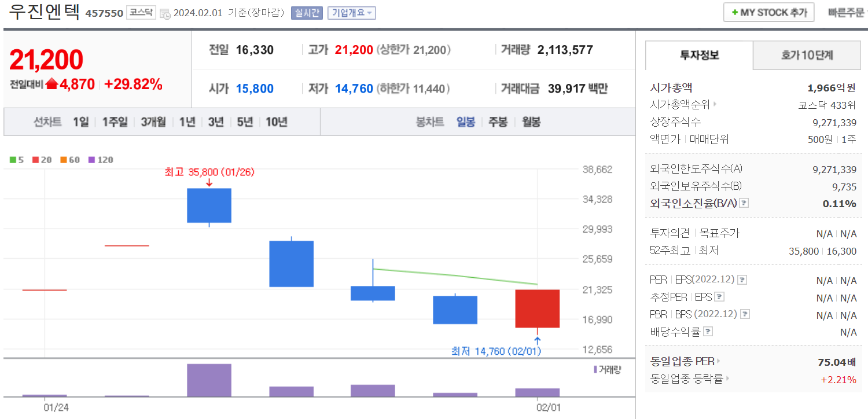This screenshot has height=419, width=868.
Task: Click the 시가 15,800 value
Action: point(255,89)
